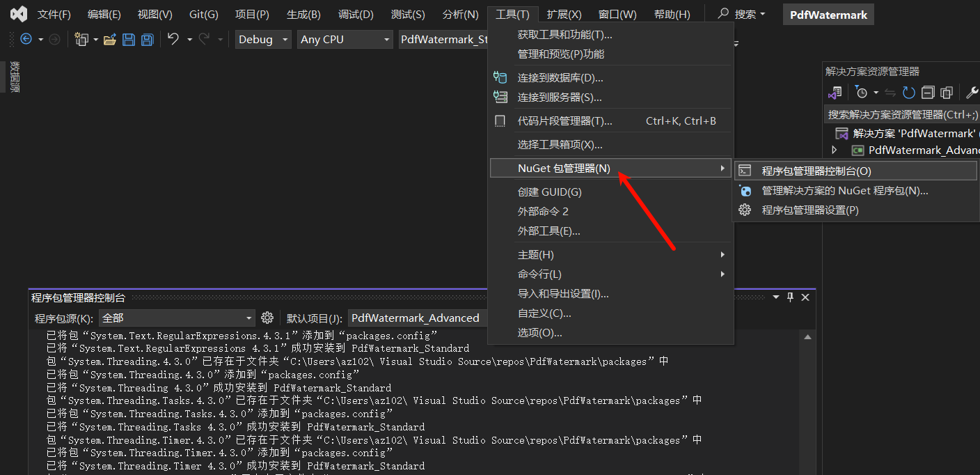Open the PdfWatermark_St startup project dropdown
Image resolution: width=980 pixels, height=475 pixels.
point(443,40)
